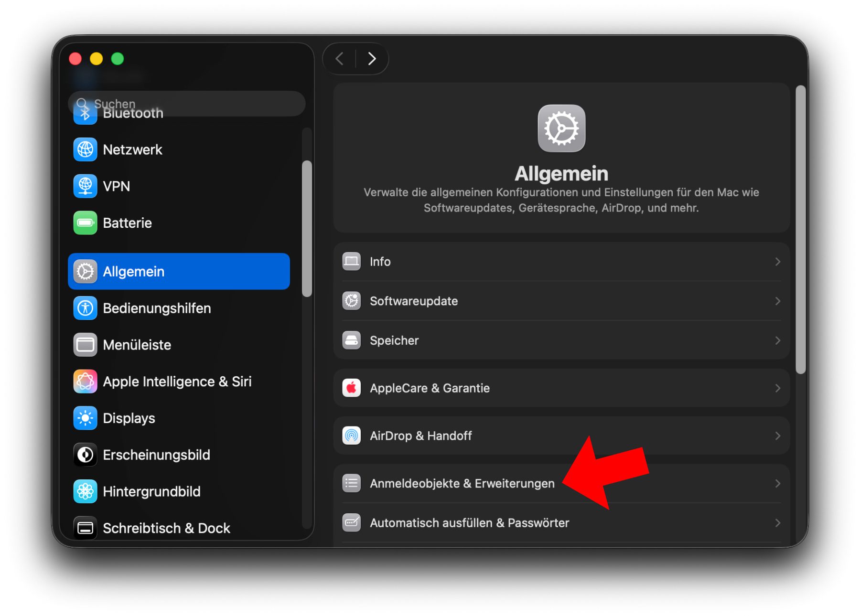
Task: Click the AirDrop & Handoff icon
Action: click(352, 435)
